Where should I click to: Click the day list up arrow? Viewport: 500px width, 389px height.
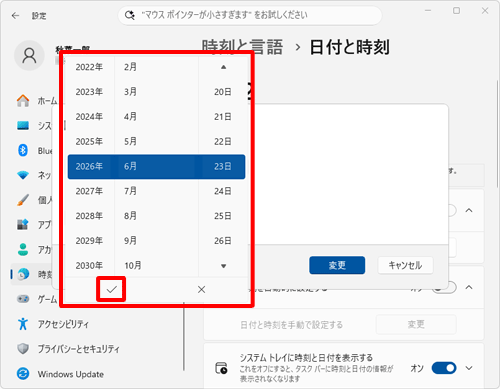(223, 67)
